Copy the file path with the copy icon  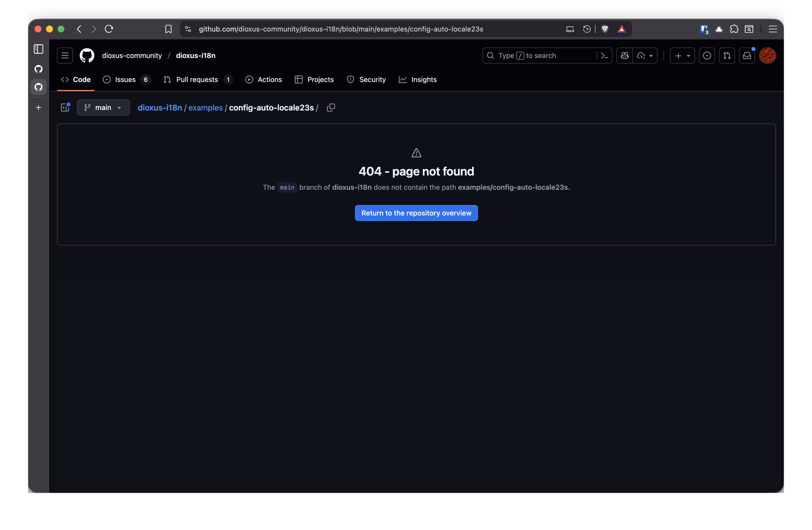coord(330,107)
